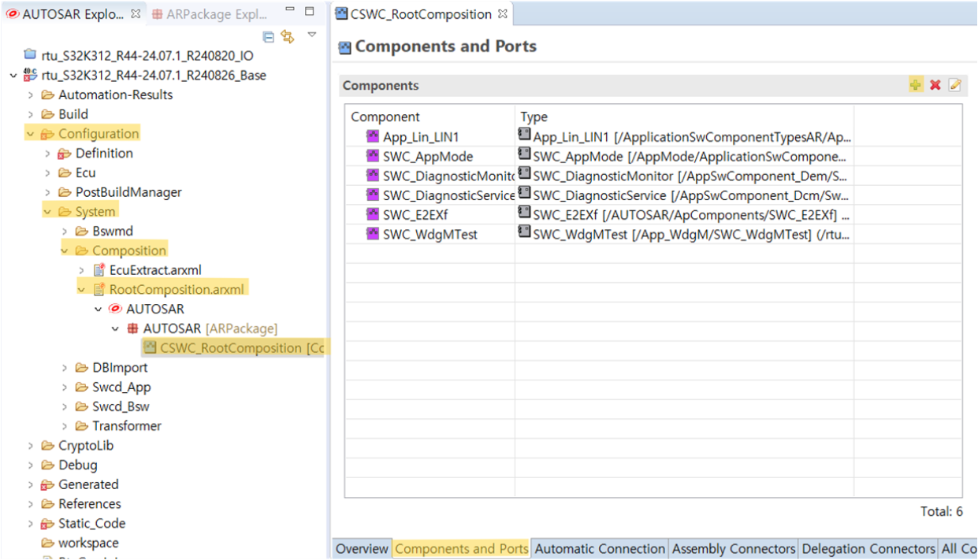This screenshot has height=560, width=978.
Task: Expand the Build folder
Action: tap(31, 114)
